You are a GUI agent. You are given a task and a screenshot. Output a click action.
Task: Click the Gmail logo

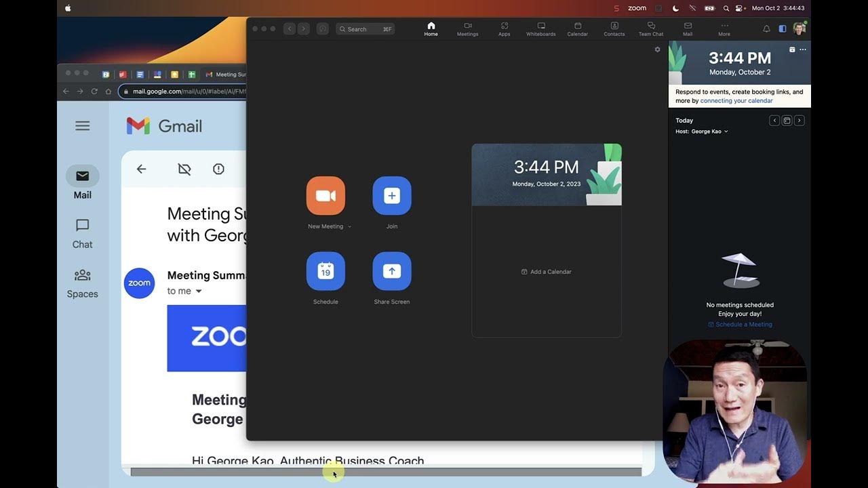tap(165, 126)
